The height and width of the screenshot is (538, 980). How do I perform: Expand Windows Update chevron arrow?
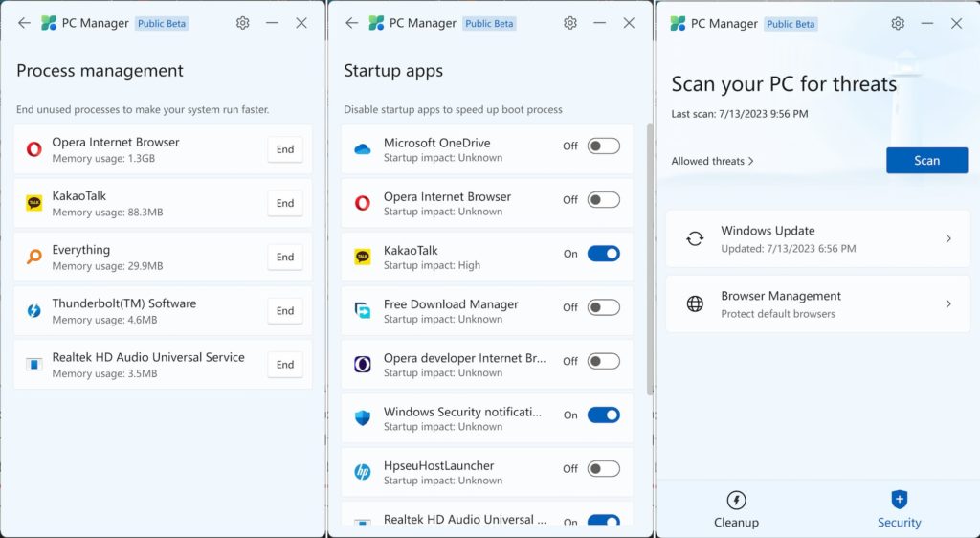click(948, 238)
